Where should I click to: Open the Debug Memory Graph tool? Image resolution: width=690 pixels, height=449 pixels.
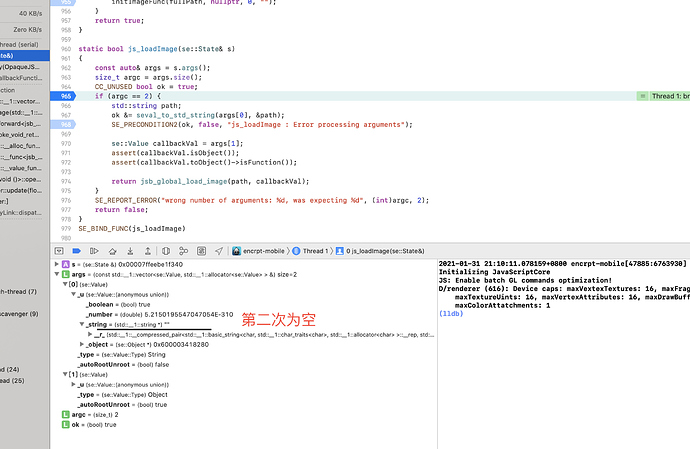point(184,251)
